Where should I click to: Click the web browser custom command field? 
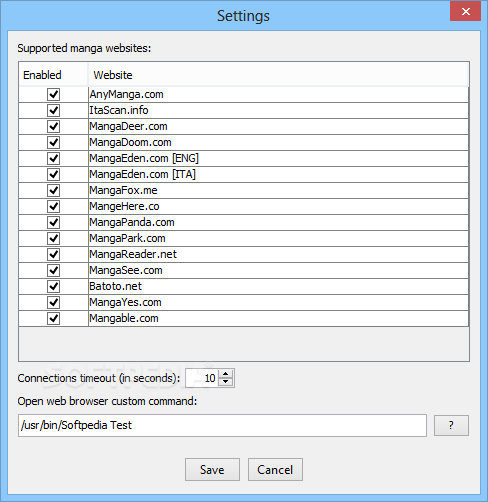(x=222, y=425)
